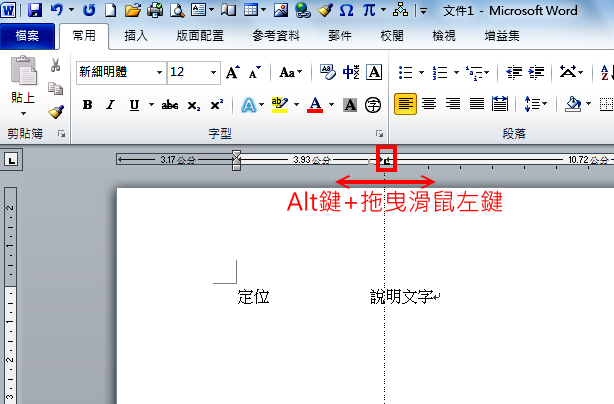Open the font size dropdown
614x404 pixels.
213,73
